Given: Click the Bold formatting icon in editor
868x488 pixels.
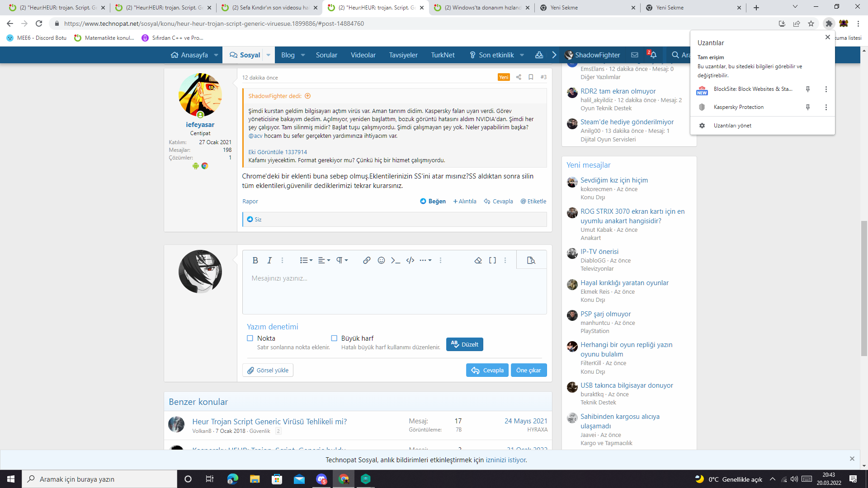Looking at the screenshot, I should click(x=255, y=260).
